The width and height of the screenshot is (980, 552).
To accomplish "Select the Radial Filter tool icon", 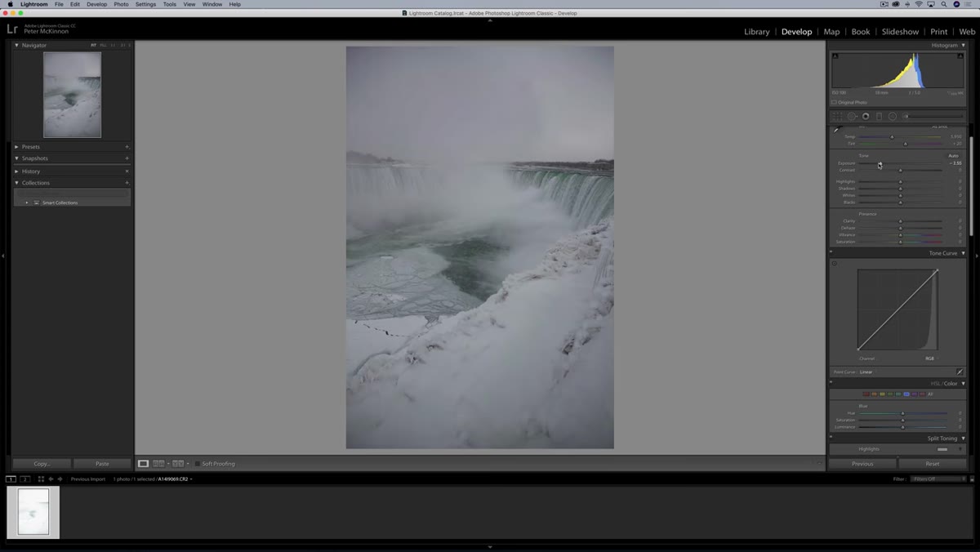I will pyautogui.click(x=893, y=116).
